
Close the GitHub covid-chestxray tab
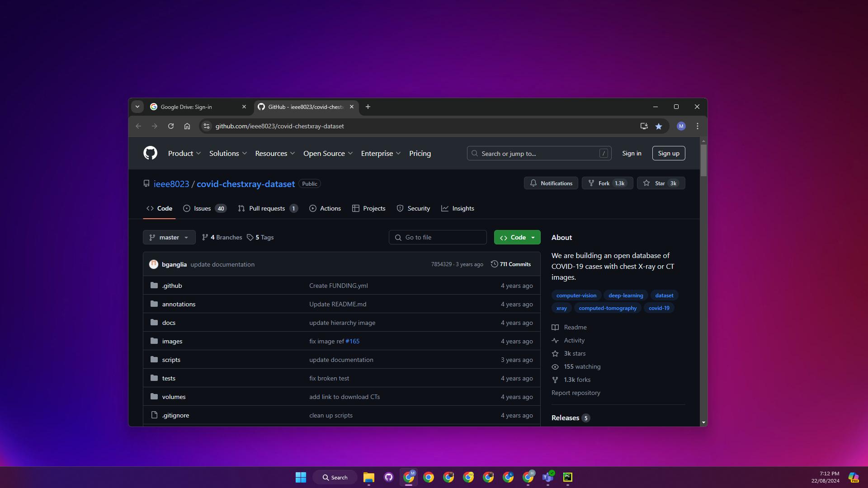(x=352, y=107)
